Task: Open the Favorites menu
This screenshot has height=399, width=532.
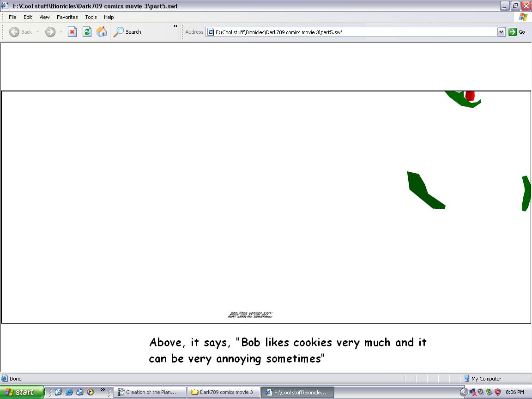Action: pos(67,17)
